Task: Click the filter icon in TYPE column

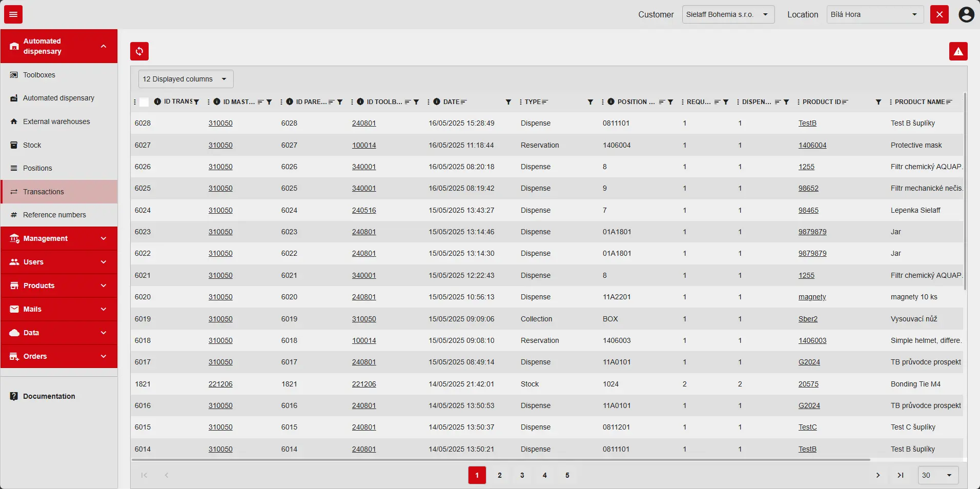Action: pyautogui.click(x=590, y=102)
